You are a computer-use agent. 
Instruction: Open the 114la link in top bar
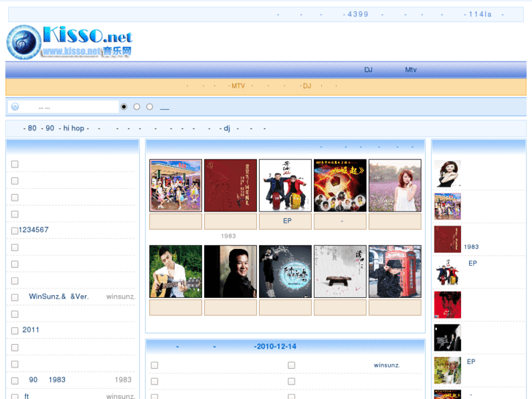pyautogui.click(x=480, y=14)
